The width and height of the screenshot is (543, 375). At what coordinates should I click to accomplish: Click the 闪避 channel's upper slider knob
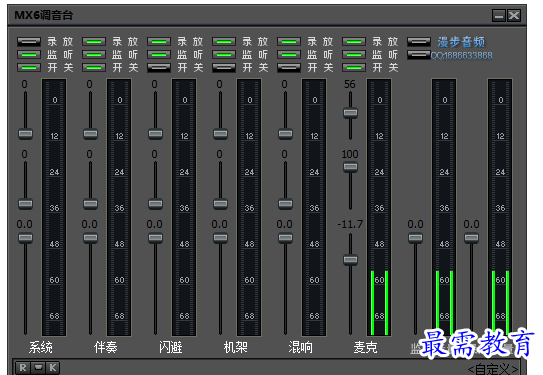pos(155,134)
